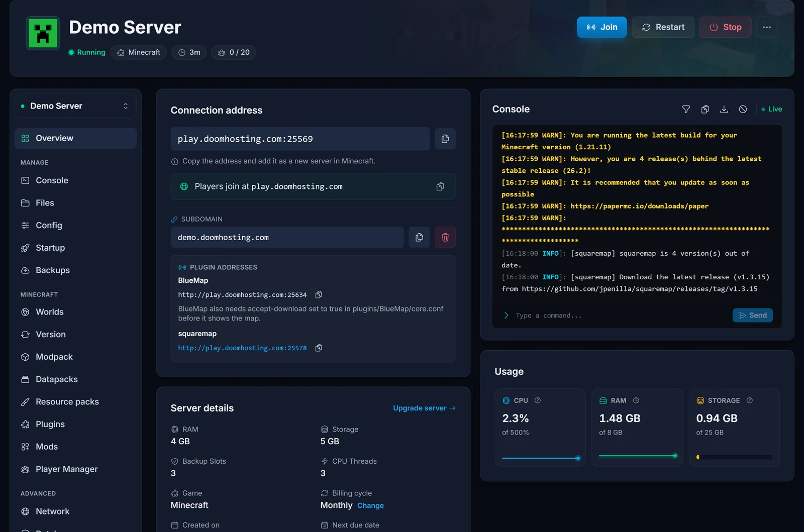Screen dimensions: 804x532
Task: Click the CPU usage bar
Action: click(541, 458)
